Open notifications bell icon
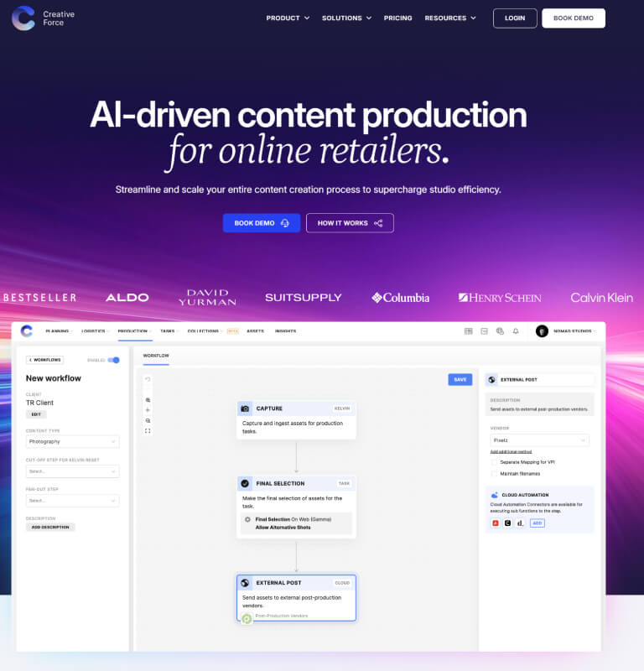This screenshot has width=644, height=671. [x=516, y=331]
